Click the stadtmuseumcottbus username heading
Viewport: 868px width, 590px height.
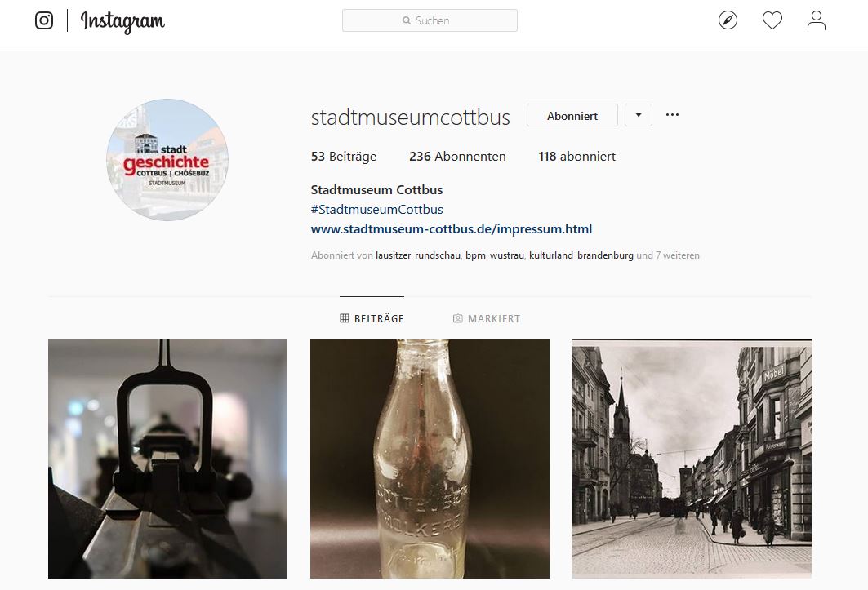pos(410,118)
